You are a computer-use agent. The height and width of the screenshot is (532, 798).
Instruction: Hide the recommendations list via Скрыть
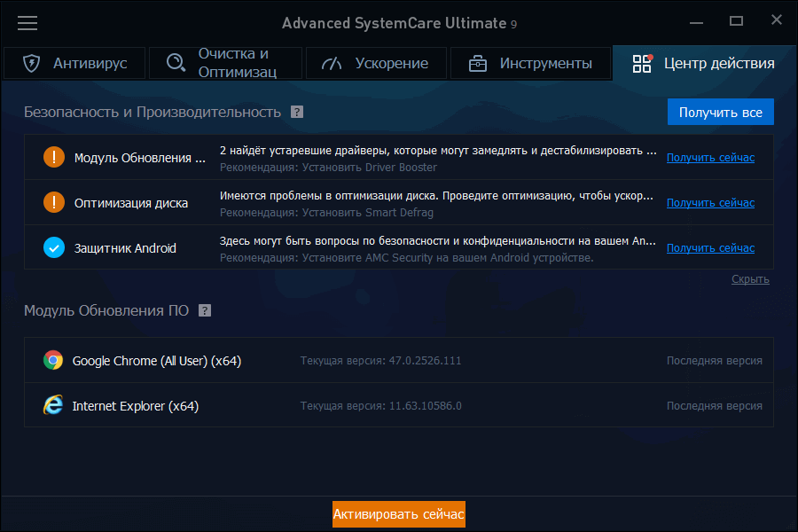pos(749,278)
